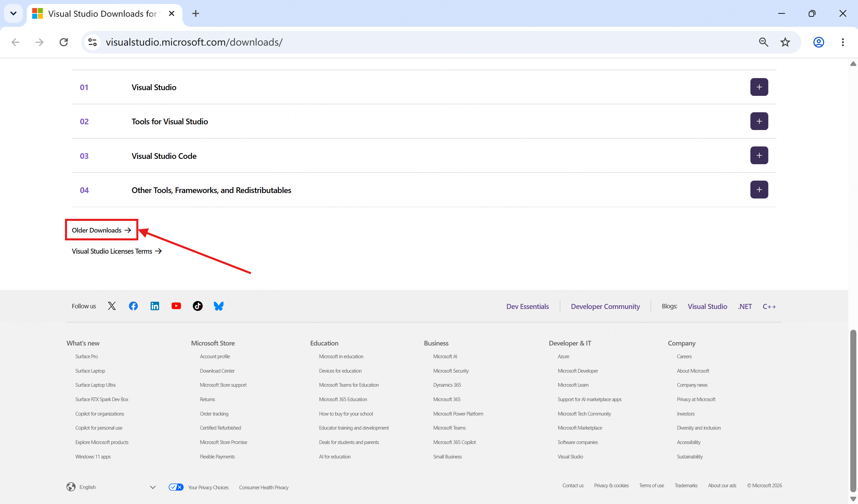Click the zoom magnifier icon in address bar
Image resolution: width=858 pixels, height=504 pixels.
[764, 42]
